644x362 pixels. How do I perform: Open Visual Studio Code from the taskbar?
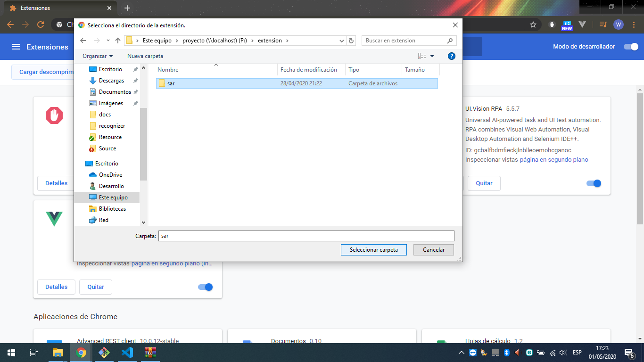(127, 353)
